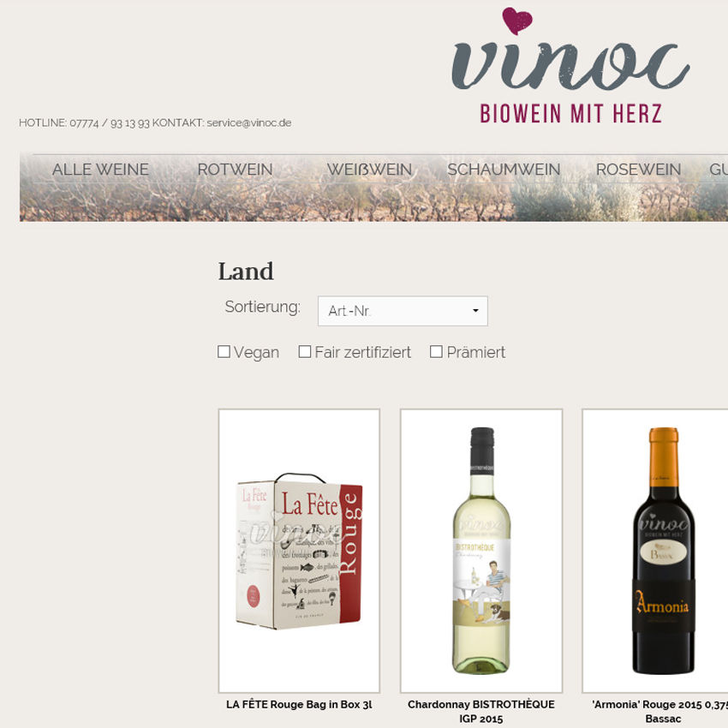Enable the Vegan filter checkbox

(224, 351)
